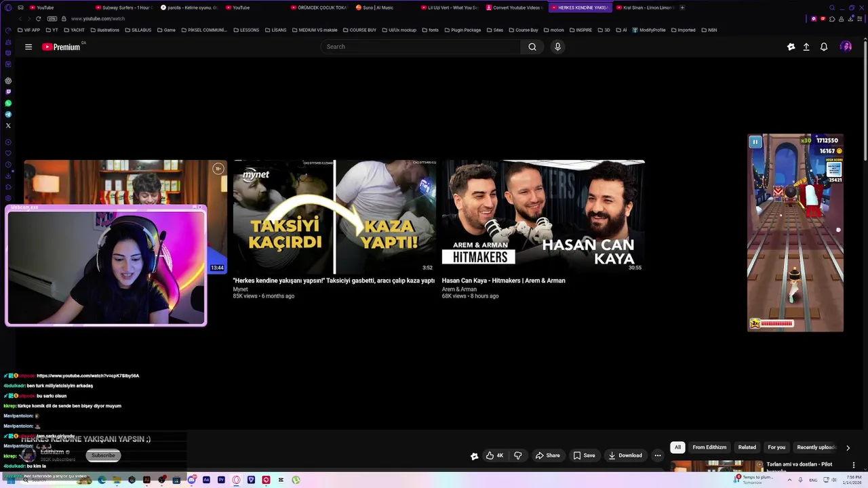The width and height of the screenshot is (868, 488).
Task: Open a new browser tab with plus
Action: 682,7
